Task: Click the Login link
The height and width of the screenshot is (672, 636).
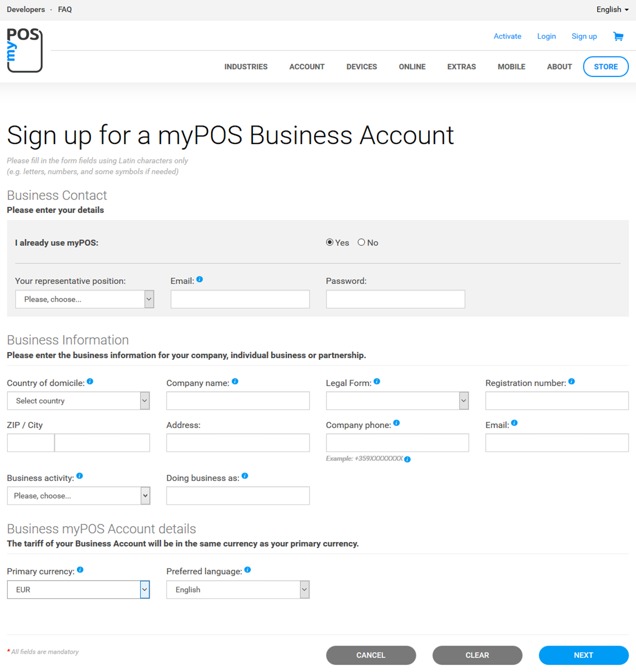Action: tap(546, 36)
